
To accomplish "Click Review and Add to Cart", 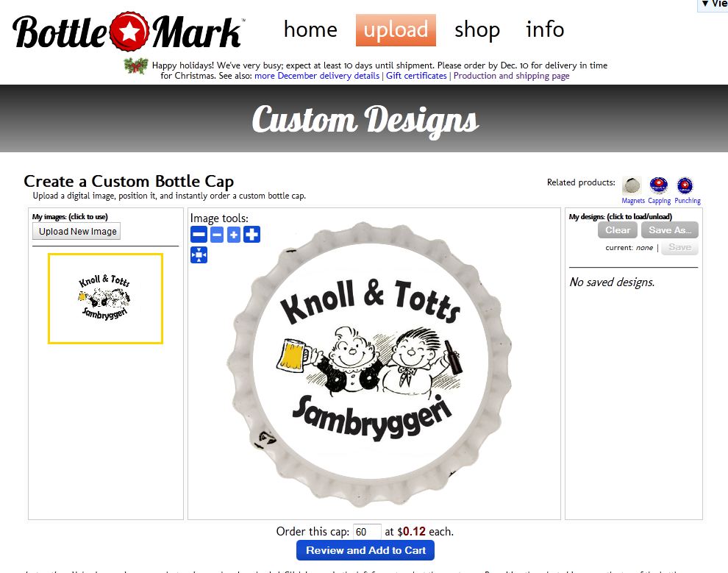I will 365,550.
